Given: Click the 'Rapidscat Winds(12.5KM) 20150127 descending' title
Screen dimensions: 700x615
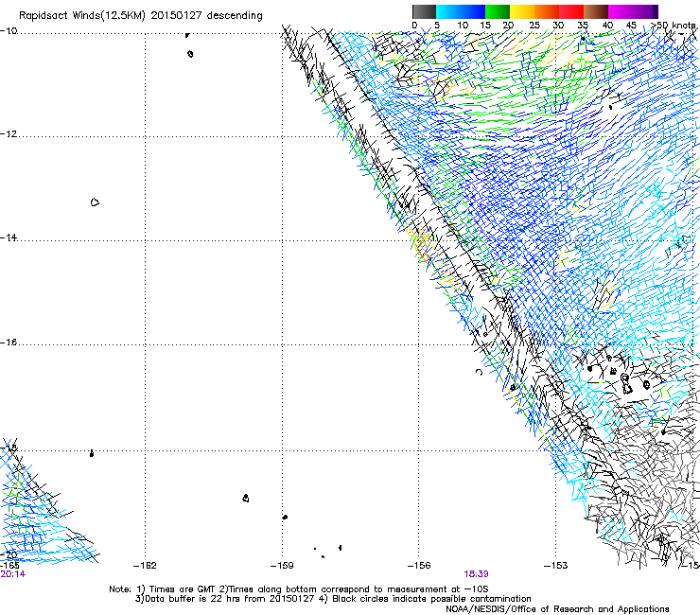Looking at the screenshot, I should 141,16.
